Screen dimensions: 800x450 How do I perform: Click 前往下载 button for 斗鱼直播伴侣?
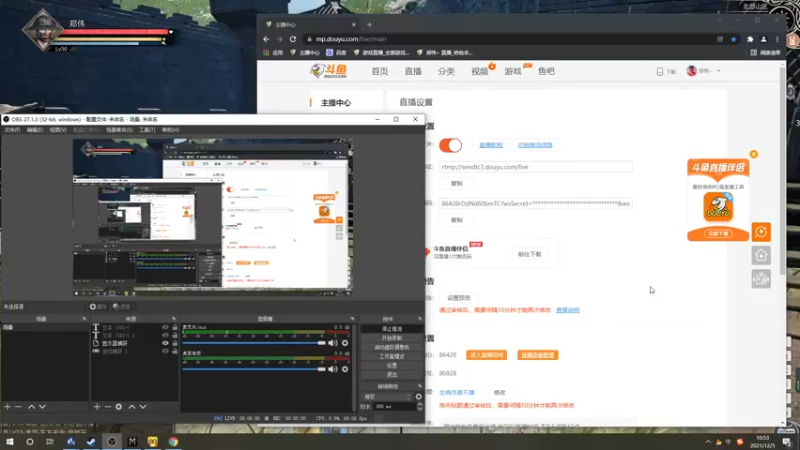click(x=529, y=254)
